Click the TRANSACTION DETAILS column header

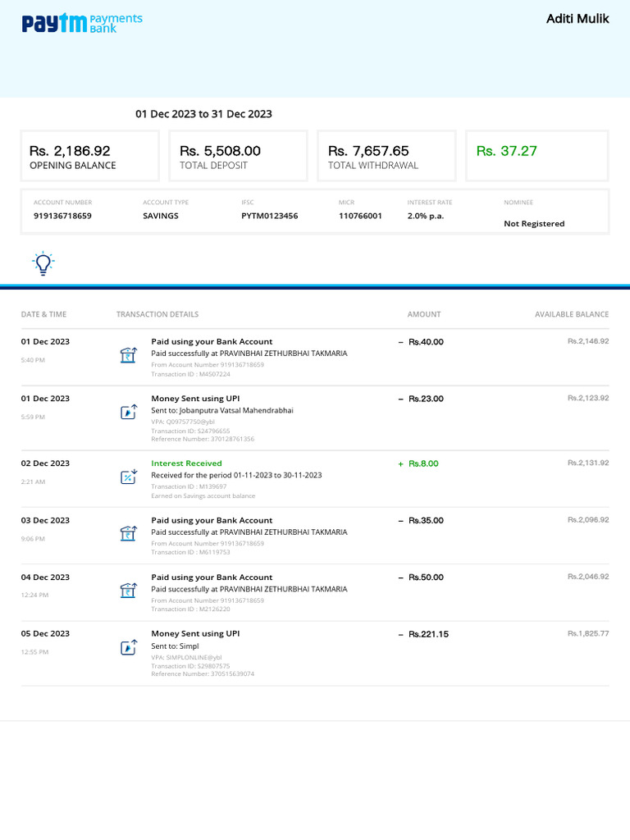tap(157, 314)
